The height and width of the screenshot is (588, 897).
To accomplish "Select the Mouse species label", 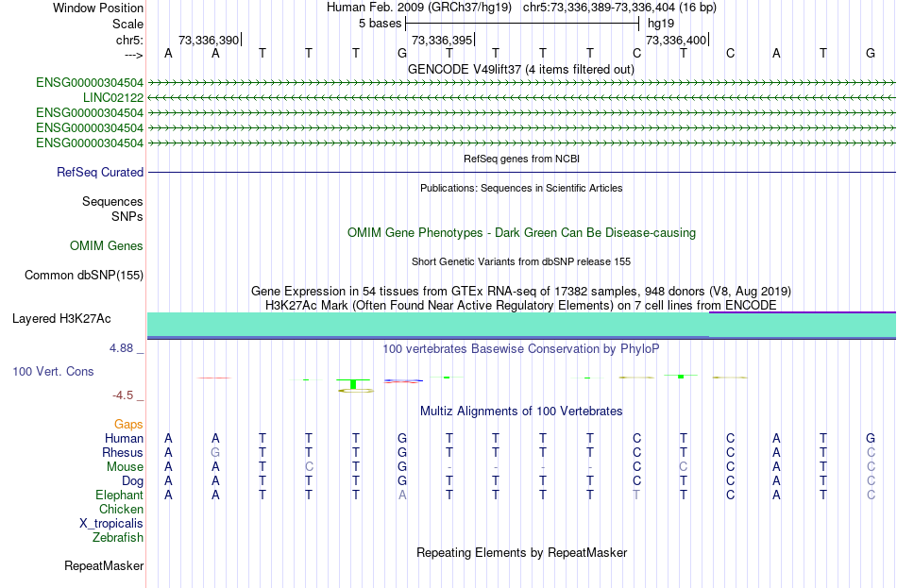I will point(125,467).
